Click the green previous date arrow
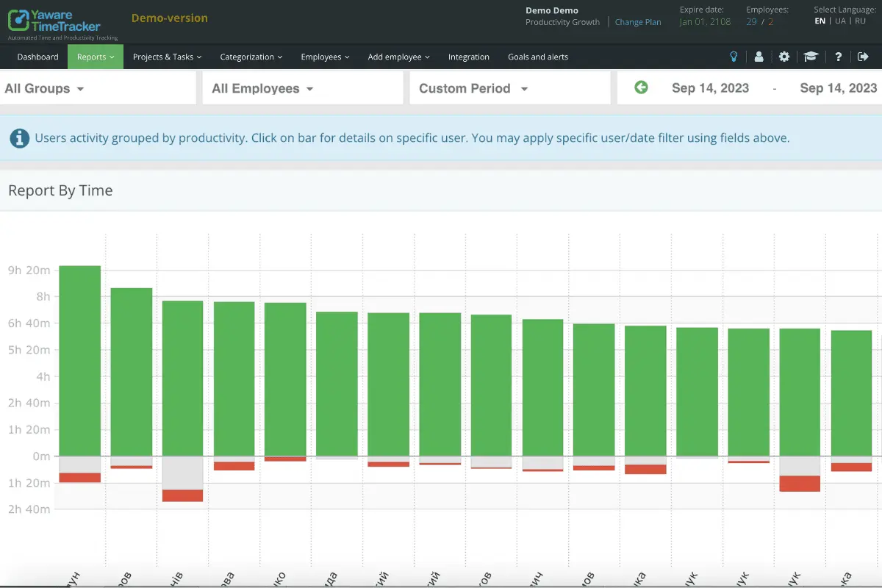This screenshot has width=882, height=588. [x=641, y=87]
